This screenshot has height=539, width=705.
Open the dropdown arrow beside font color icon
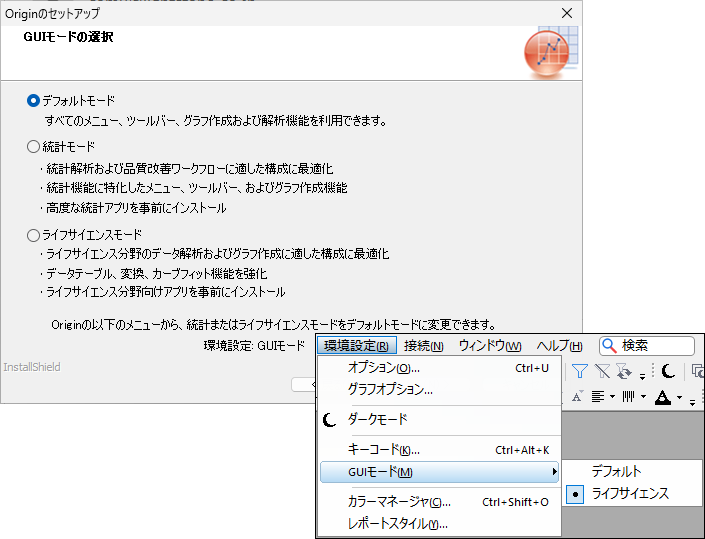click(679, 397)
